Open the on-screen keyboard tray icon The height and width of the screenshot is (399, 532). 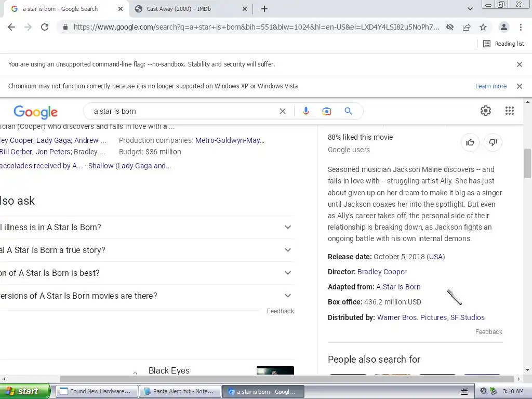click(464, 392)
